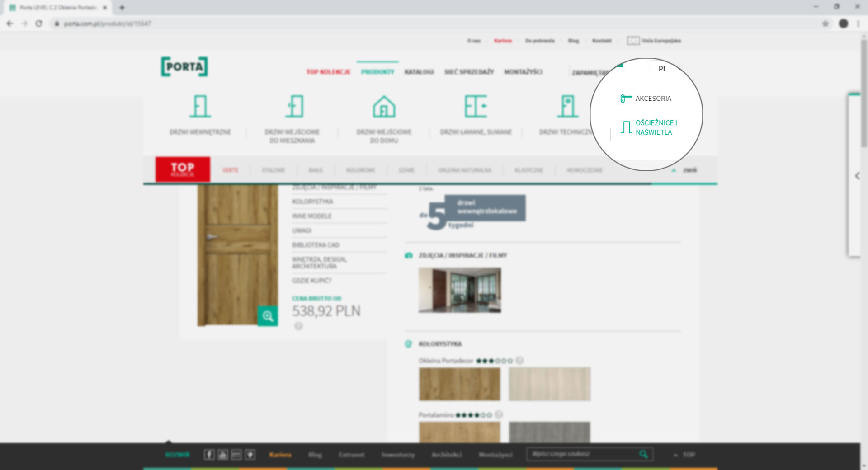Open Kariera link in footer bar
This screenshot has width=868, height=470.
click(x=280, y=455)
